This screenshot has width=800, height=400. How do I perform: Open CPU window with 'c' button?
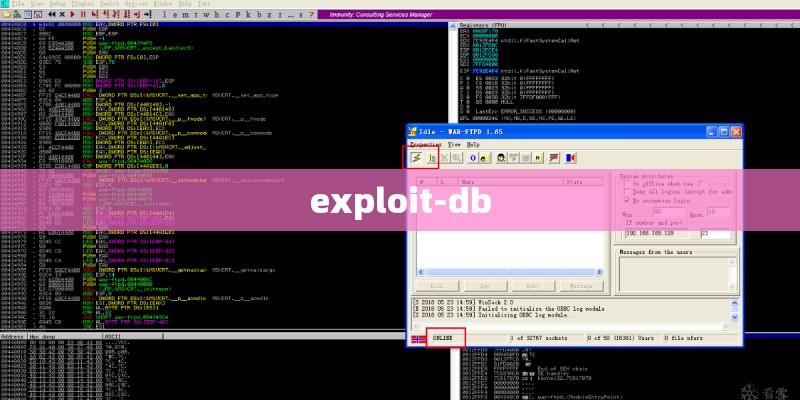coord(227,14)
